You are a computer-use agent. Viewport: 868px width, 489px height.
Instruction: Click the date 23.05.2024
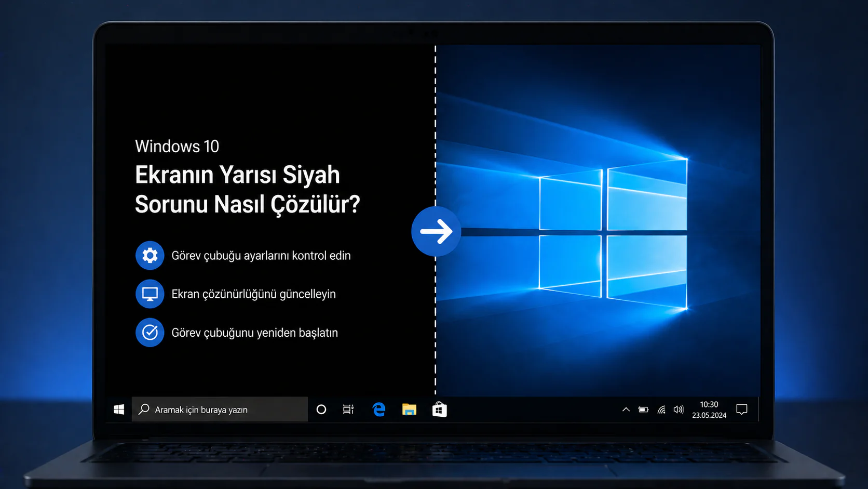tap(709, 416)
